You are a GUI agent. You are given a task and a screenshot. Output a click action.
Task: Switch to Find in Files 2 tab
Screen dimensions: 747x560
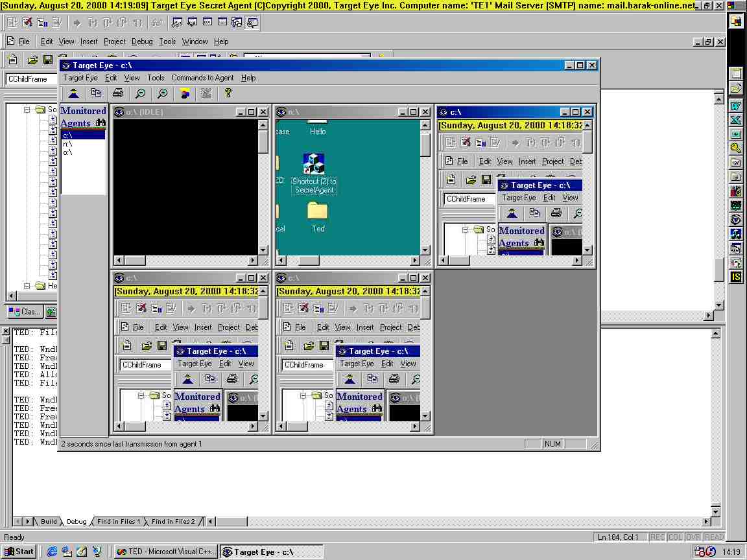pos(173,521)
